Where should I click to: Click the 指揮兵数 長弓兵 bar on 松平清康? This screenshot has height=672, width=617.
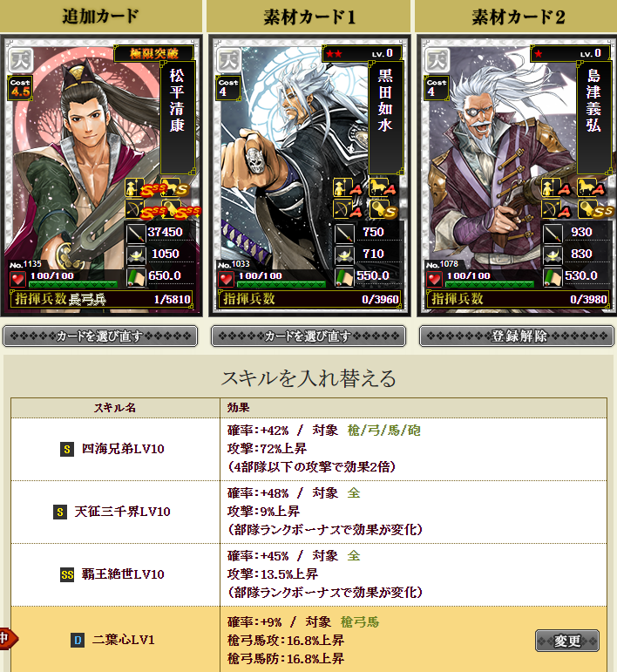[101, 299]
